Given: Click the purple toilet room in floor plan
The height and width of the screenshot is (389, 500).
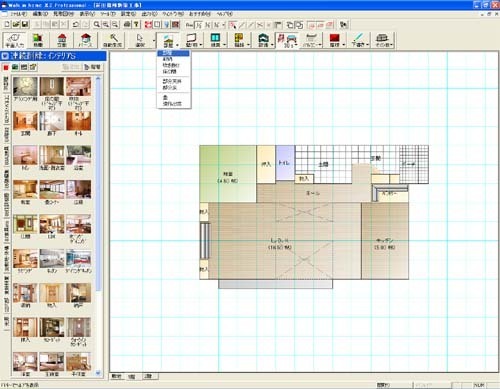Looking at the screenshot, I should 285,162.
